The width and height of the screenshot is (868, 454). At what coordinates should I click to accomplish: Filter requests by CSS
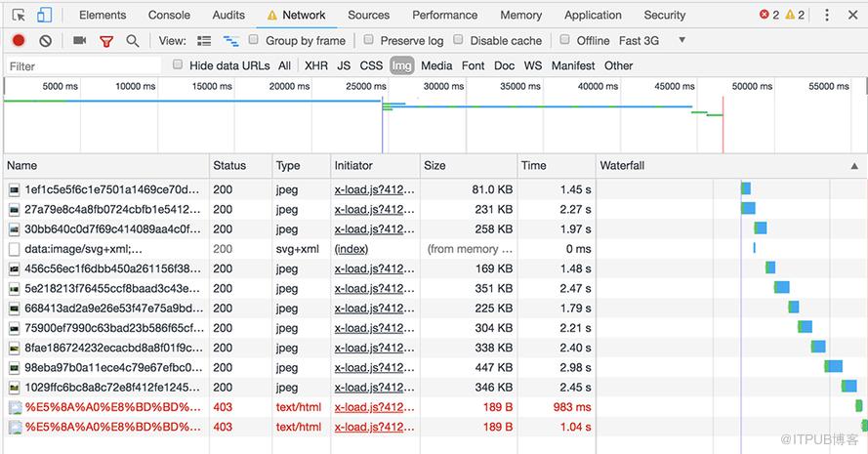(371, 65)
